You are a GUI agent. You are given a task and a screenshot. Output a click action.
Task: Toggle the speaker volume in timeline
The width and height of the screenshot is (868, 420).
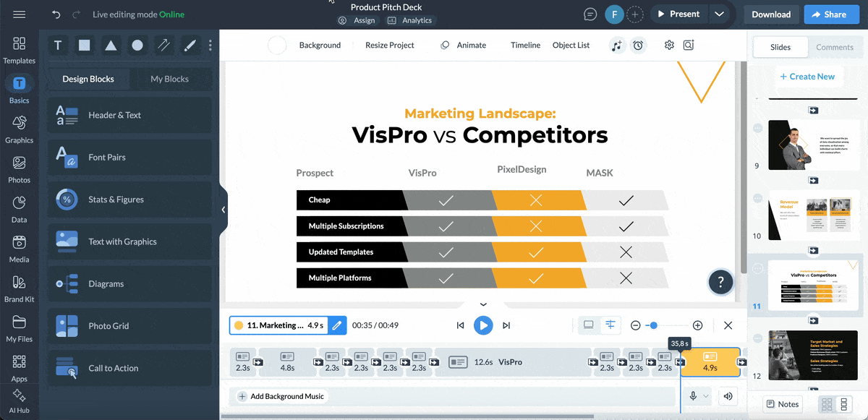[728, 396]
